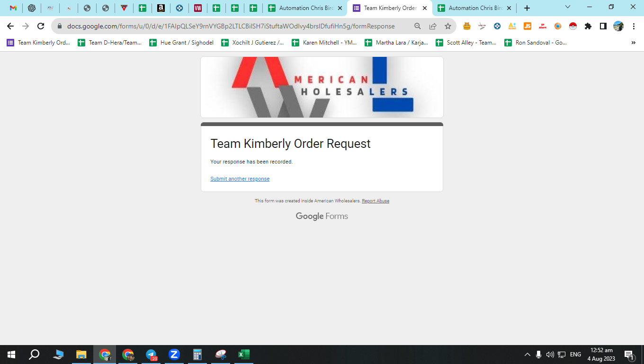Launch Calculator from the taskbar
The height and width of the screenshot is (364, 644).
[x=197, y=355]
